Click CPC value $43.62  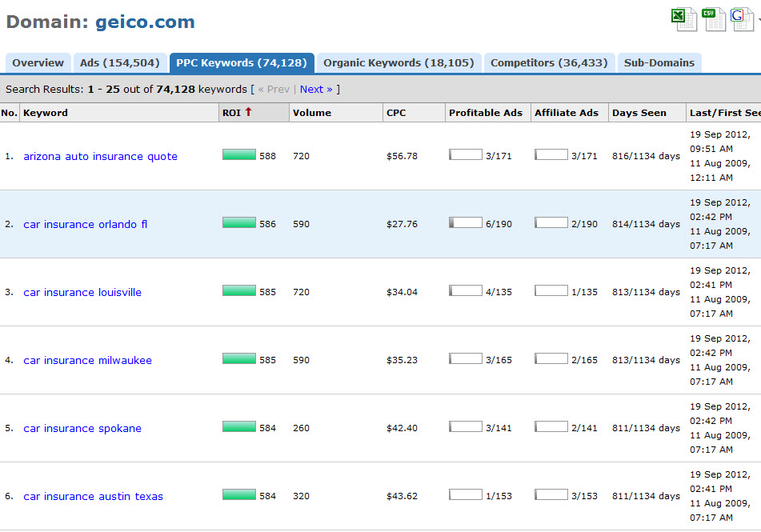click(402, 495)
